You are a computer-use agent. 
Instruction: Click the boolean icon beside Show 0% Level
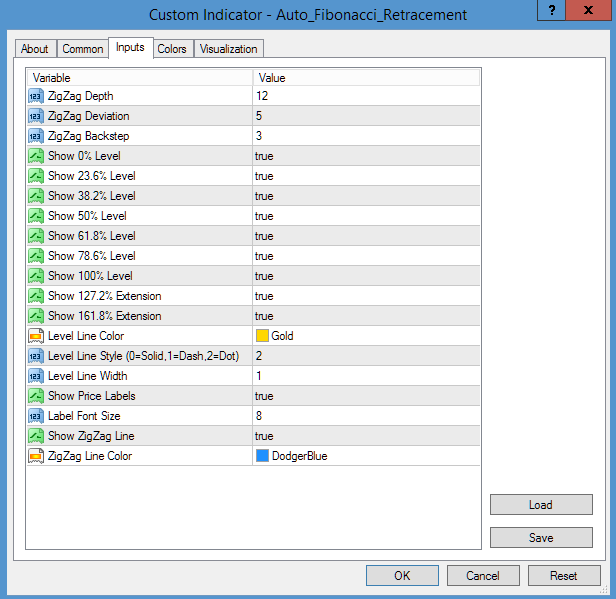36,156
